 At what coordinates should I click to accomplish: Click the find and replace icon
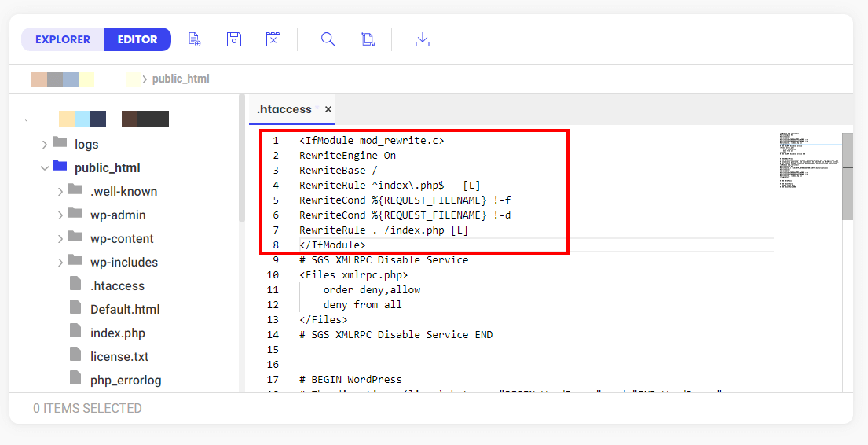point(368,39)
